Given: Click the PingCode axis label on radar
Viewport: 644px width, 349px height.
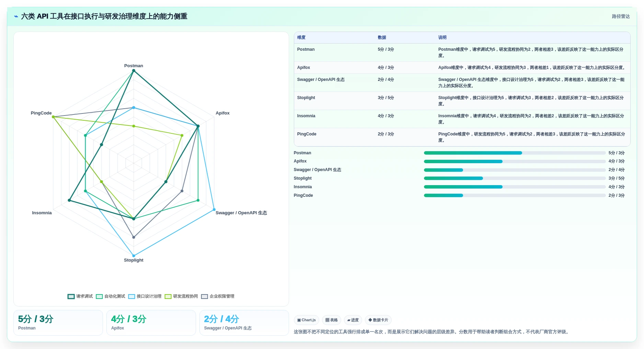Looking at the screenshot, I should point(41,113).
